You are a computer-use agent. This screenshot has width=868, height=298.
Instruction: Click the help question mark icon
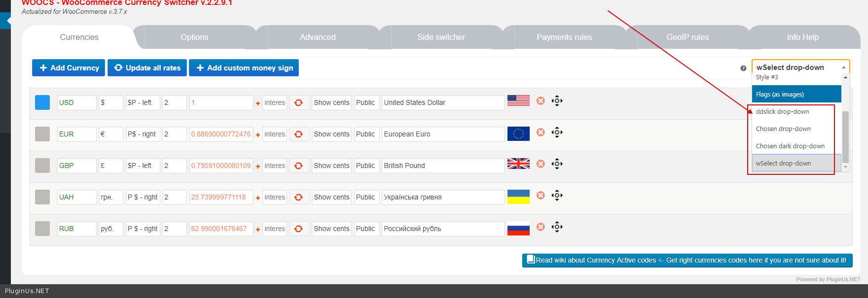point(743,68)
